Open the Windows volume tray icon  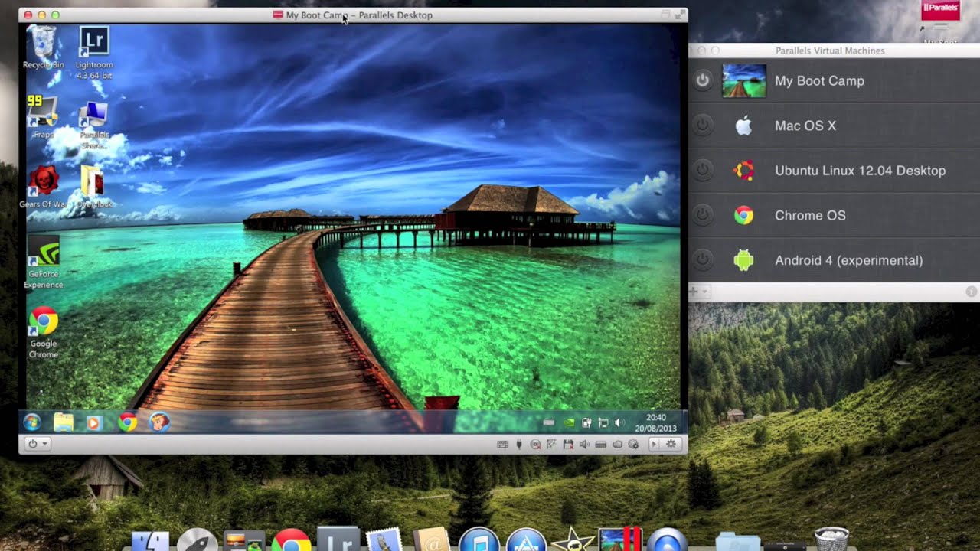[619, 422]
